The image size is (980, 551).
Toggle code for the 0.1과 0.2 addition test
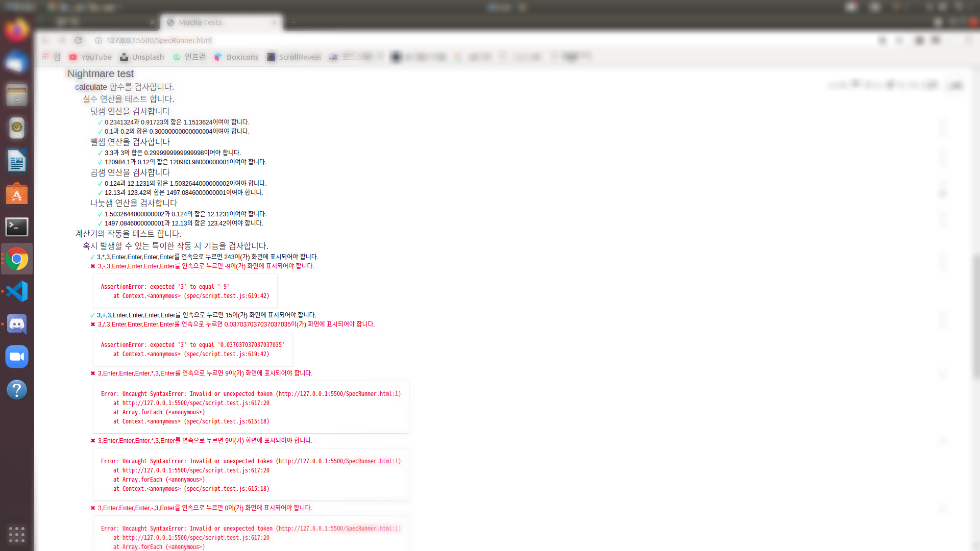click(x=177, y=132)
